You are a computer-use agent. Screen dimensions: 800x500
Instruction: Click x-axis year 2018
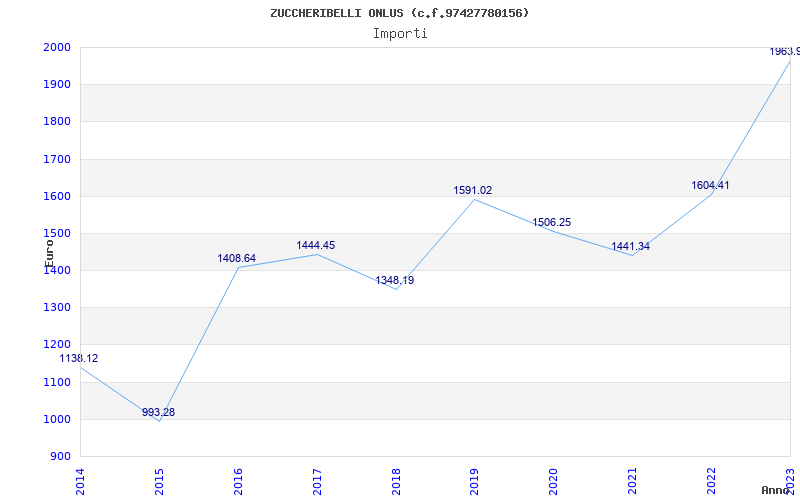[x=396, y=482]
